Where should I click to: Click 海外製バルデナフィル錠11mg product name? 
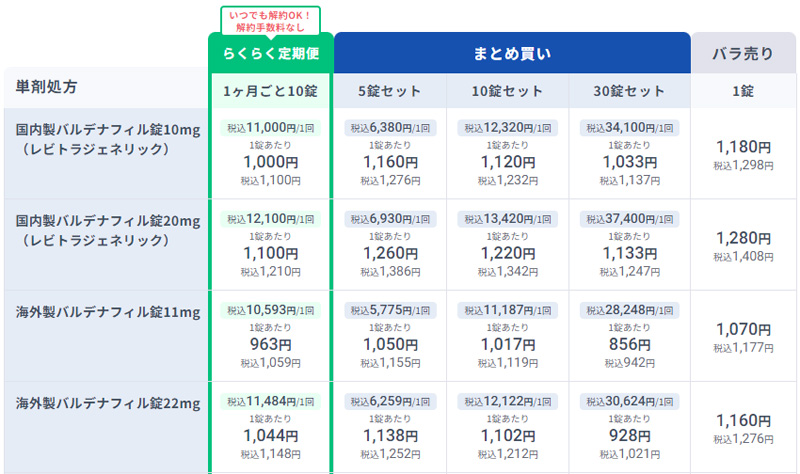107,313
